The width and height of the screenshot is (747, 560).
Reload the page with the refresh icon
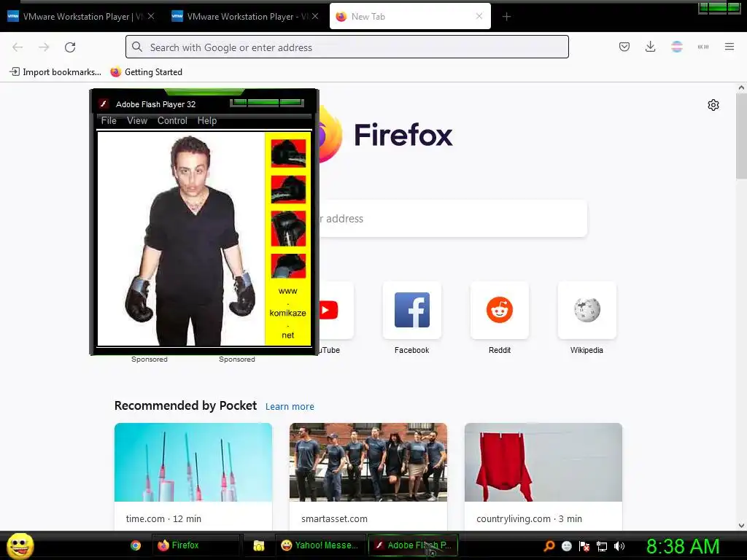click(x=70, y=47)
